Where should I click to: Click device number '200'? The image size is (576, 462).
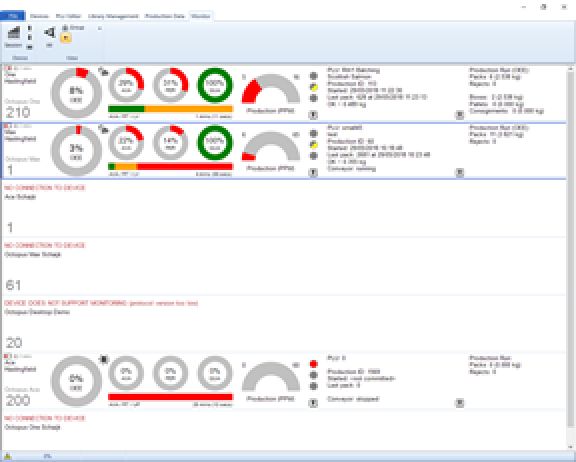click(x=18, y=400)
